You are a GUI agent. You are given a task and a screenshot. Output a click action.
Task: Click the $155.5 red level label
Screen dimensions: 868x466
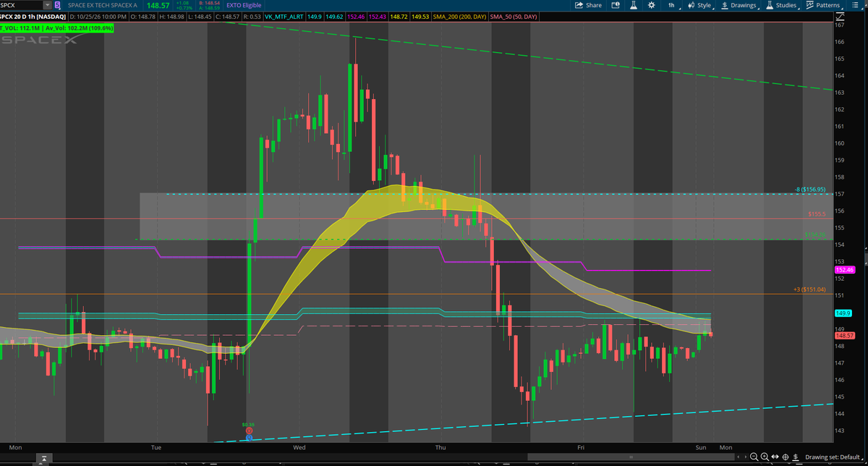click(x=817, y=214)
